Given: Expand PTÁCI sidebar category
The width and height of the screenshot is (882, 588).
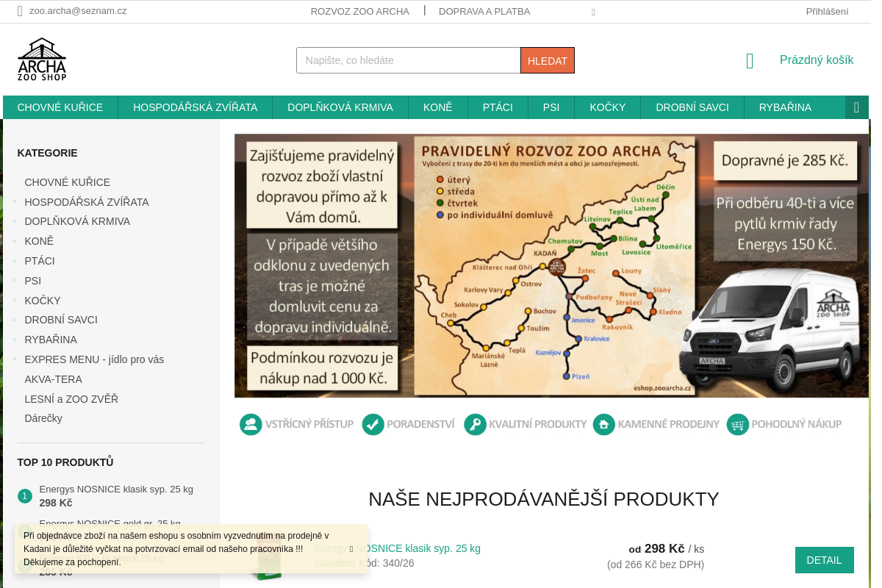Looking at the screenshot, I should click(14, 261).
